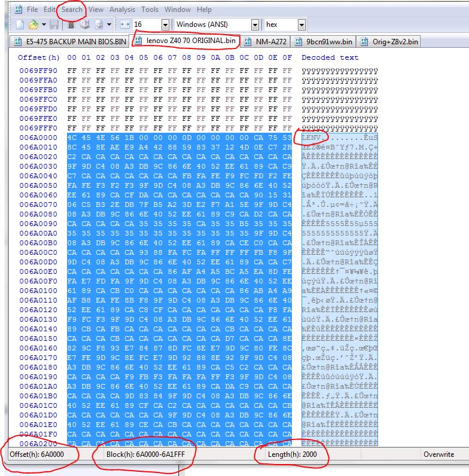
Task: Click the LENV decoded text at 006A0000
Action: tap(312, 138)
